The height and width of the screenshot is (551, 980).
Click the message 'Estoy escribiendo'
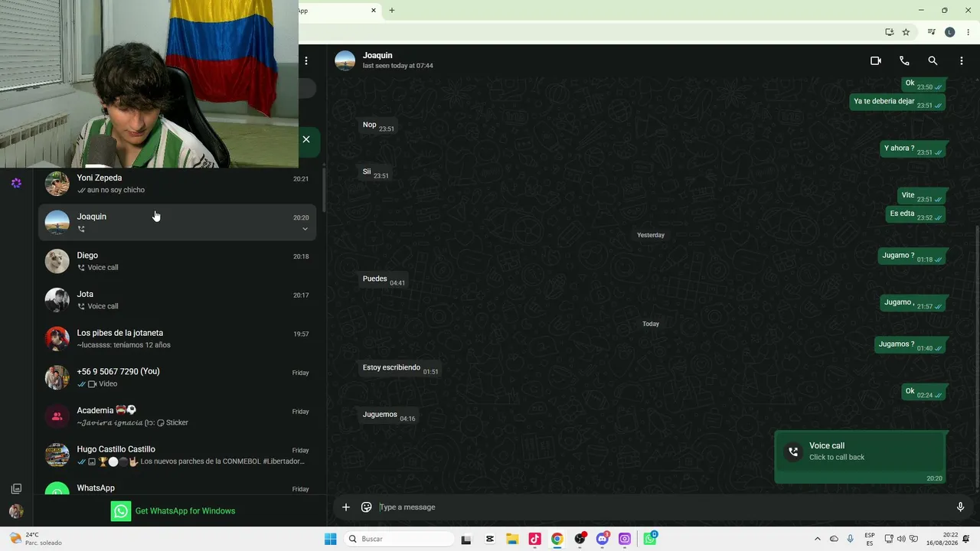tap(400, 368)
